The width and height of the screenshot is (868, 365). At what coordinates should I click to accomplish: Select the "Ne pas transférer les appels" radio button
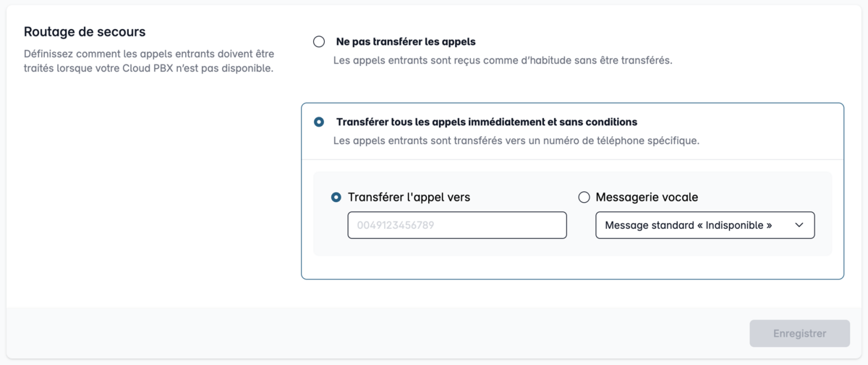[x=319, y=42]
